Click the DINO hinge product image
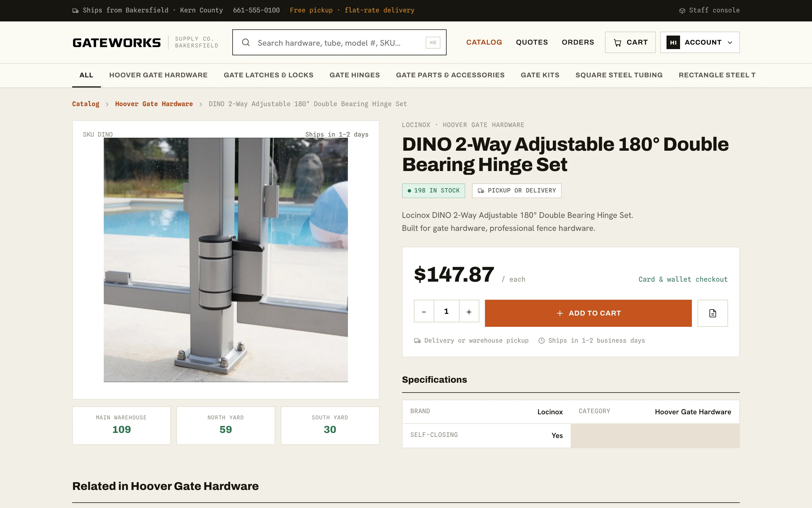The width and height of the screenshot is (812, 508). (x=226, y=260)
